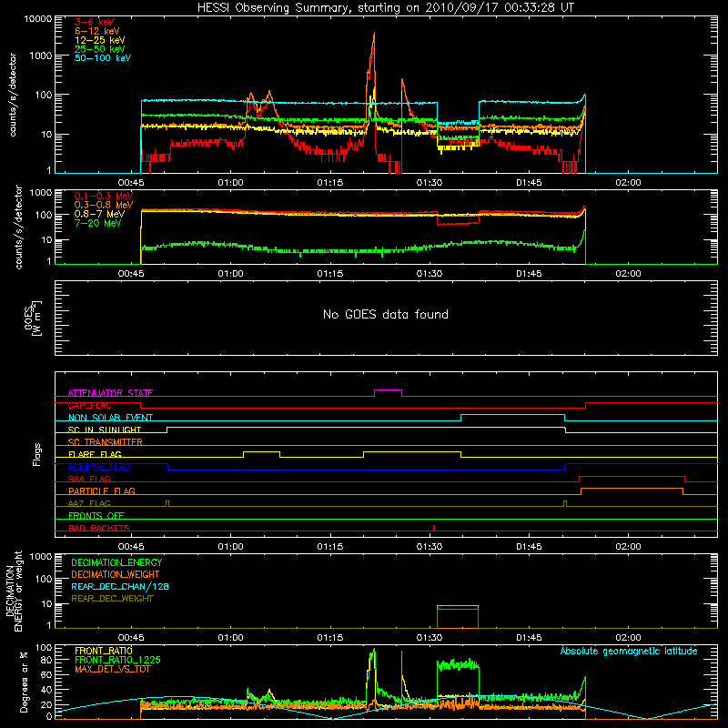Click the REAR_DEC_WEIGHT legend label
The height and width of the screenshot is (728, 728).
click(x=112, y=599)
